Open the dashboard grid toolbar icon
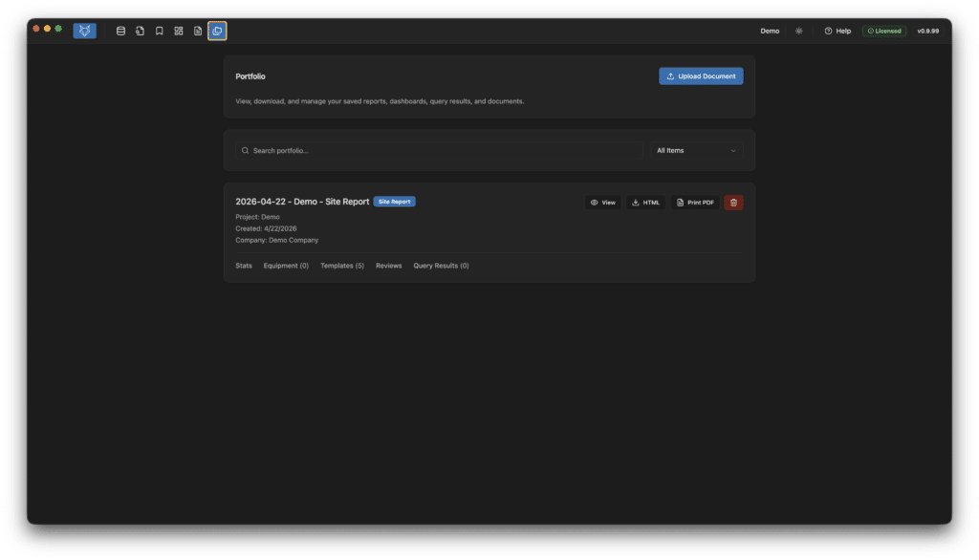This screenshot has height=560, width=979. point(179,31)
